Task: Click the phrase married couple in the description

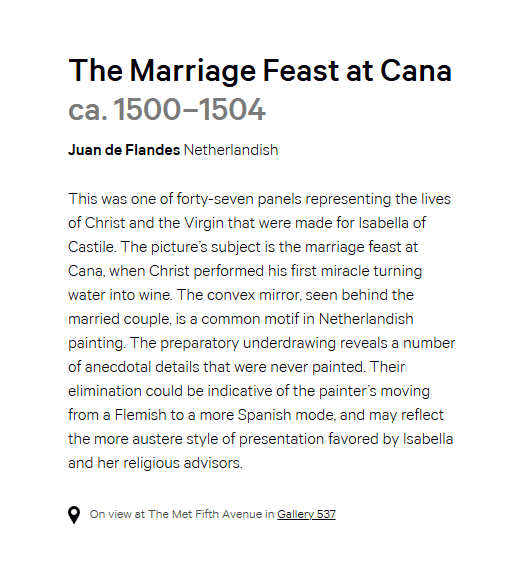Action: (120, 319)
